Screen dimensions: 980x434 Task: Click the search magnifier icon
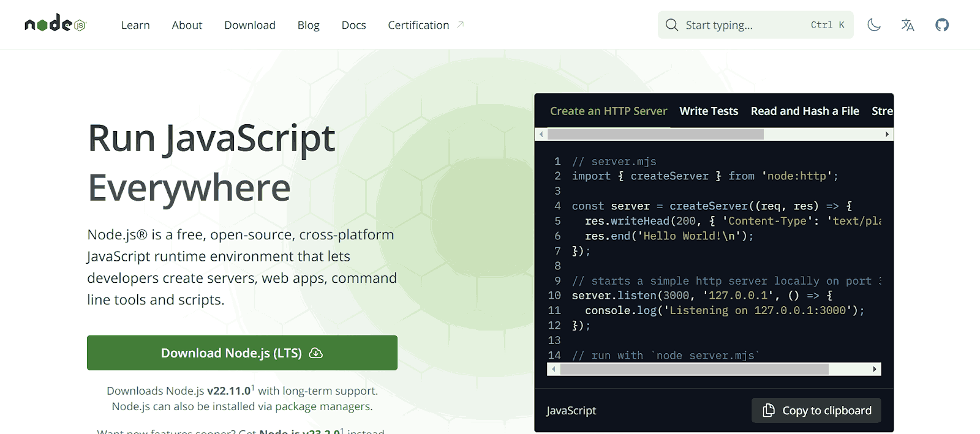tap(672, 25)
